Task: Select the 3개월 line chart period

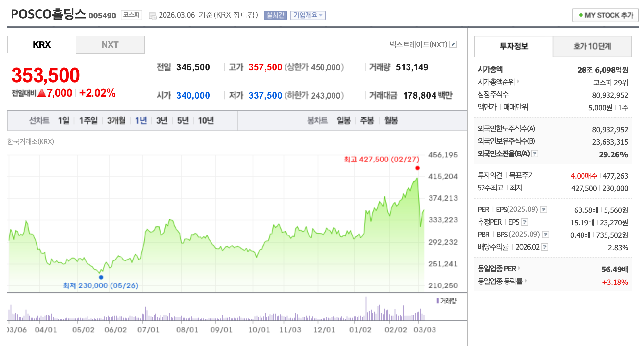Action: click(116, 121)
